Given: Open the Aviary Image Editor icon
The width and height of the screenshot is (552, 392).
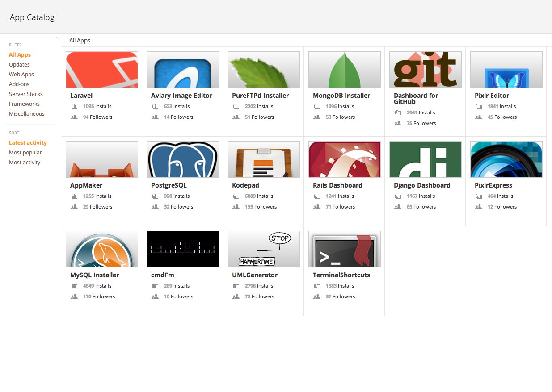Looking at the screenshot, I should point(183,70).
